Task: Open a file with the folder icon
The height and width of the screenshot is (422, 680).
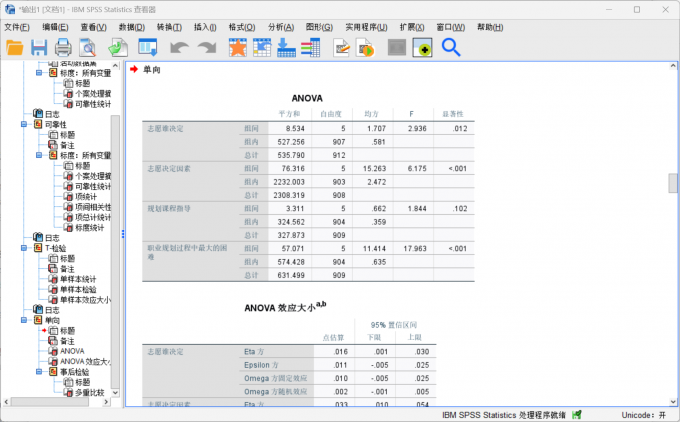Action: (x=15, y=48)
